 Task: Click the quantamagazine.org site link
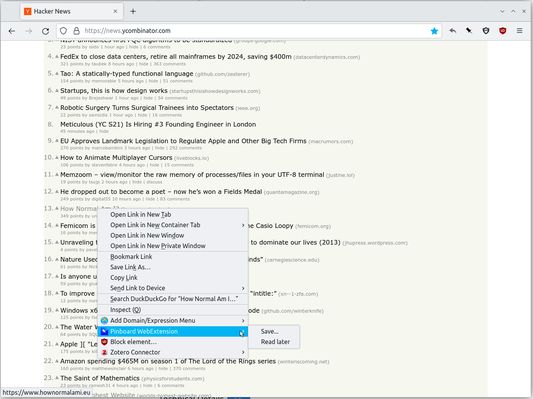click(x=292, y=192)
